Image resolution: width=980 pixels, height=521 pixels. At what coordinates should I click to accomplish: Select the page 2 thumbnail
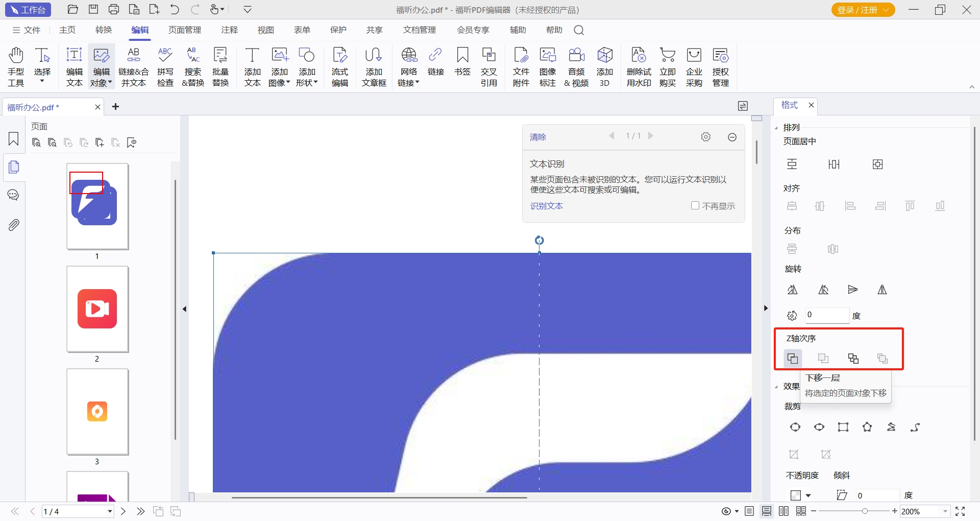click(97, 309)
